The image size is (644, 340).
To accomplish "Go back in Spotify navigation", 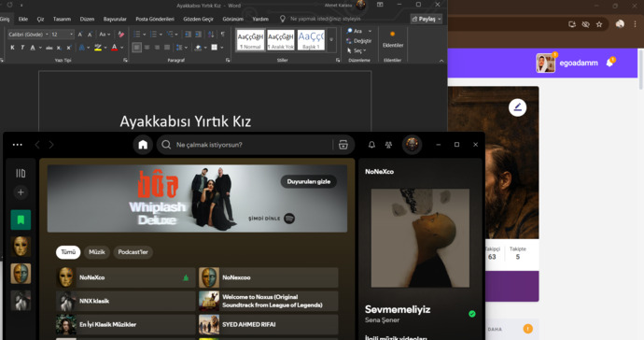I will pos(37,145).
